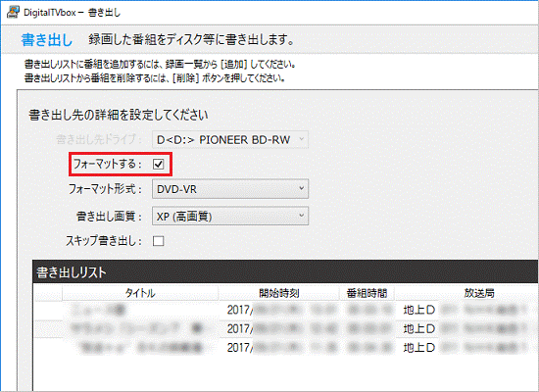This screenshot has height=392, width=539.
Task: Uncheck the フォーマットする checkbox
Action: pos(158,164)
